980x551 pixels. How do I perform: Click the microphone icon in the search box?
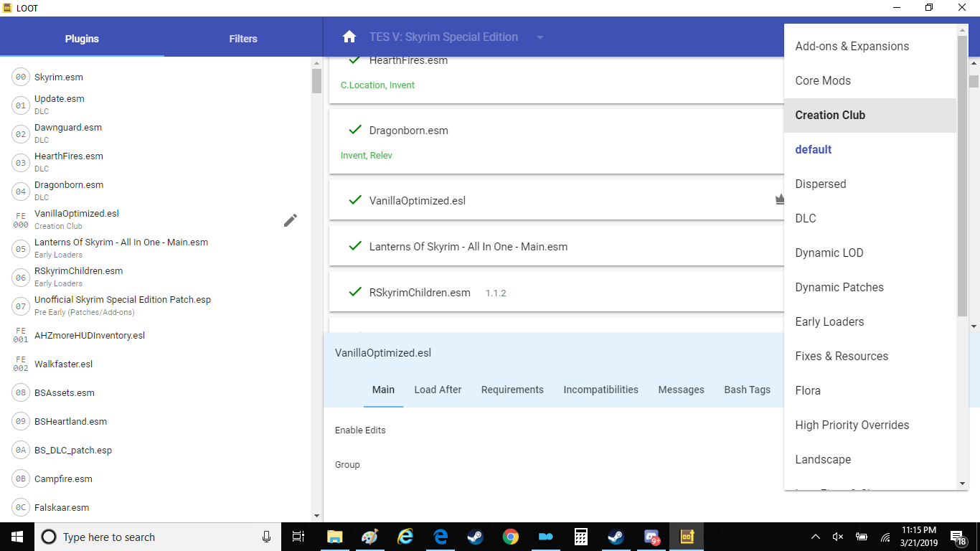point(266,537)
